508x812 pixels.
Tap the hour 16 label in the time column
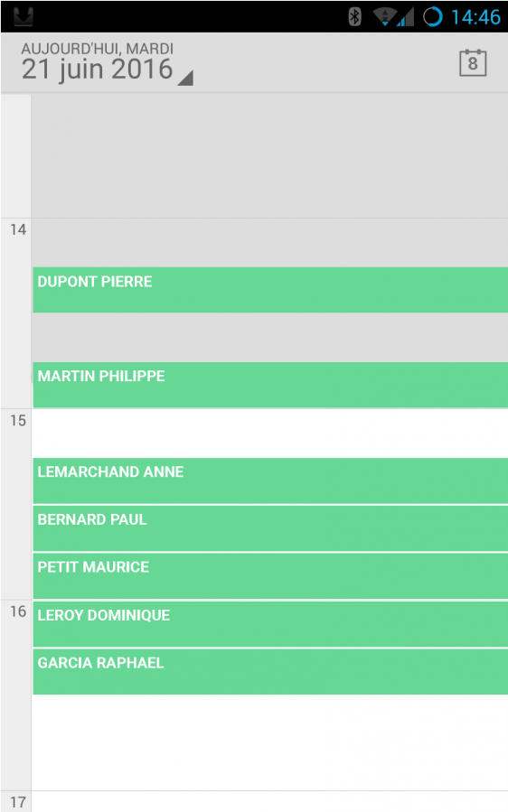(x=18, y=611)
